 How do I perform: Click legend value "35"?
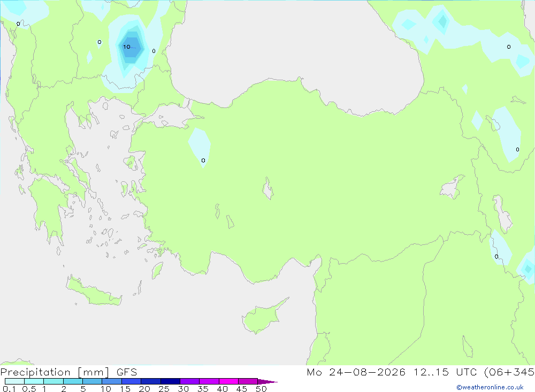203,389
